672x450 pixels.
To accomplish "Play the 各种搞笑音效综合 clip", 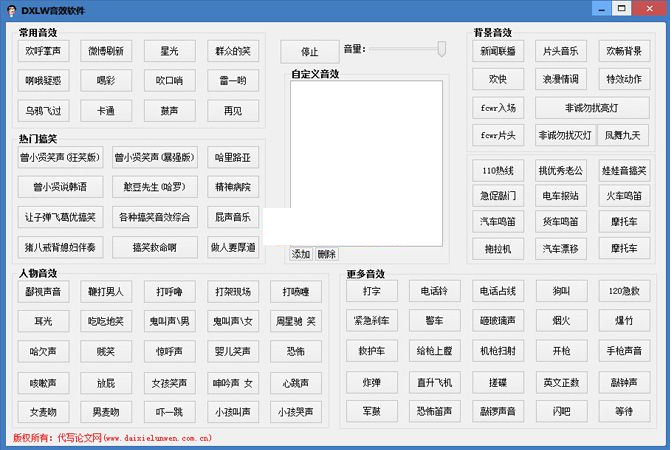I will click(146, 217).
